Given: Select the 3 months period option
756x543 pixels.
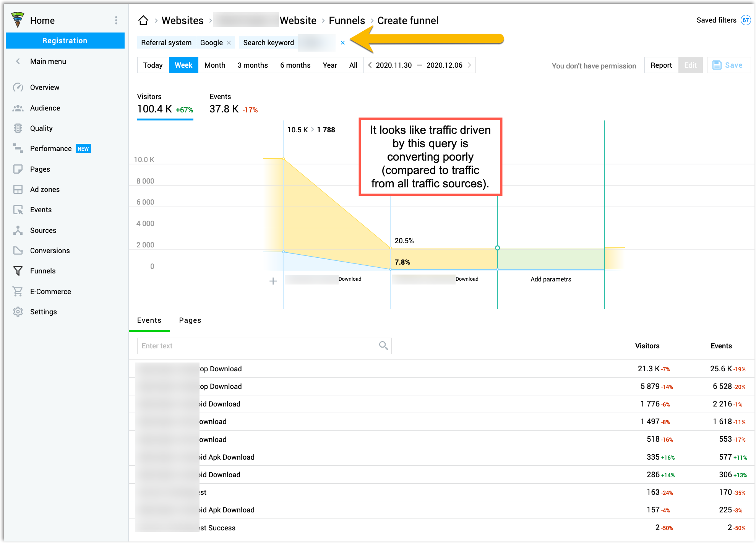Looking at the screenshot, I should click(x=253, y=65).
